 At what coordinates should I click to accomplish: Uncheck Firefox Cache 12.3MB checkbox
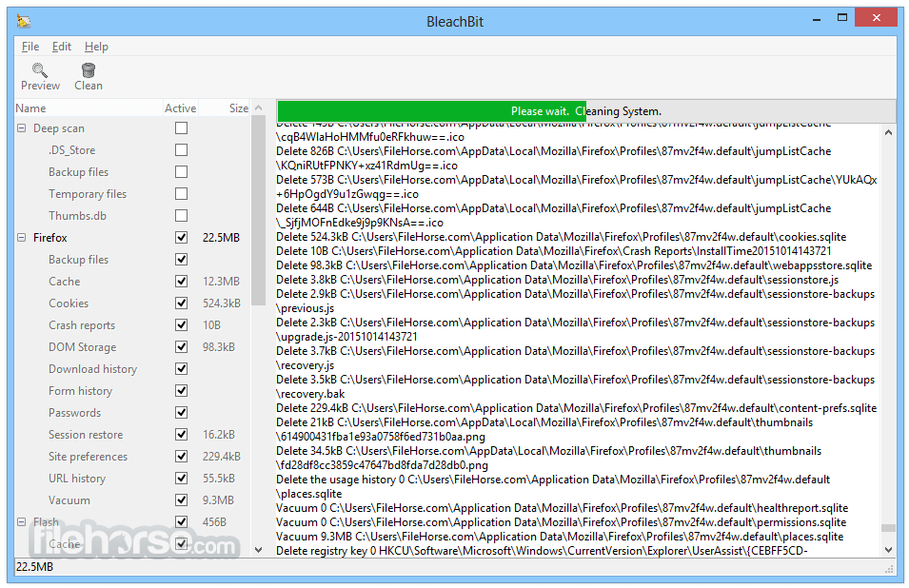click(x=182, y=281)
